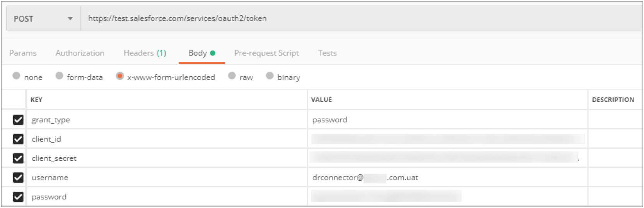Click the password key cell
Screen dimensions: 644x208
tap(167, 197)
